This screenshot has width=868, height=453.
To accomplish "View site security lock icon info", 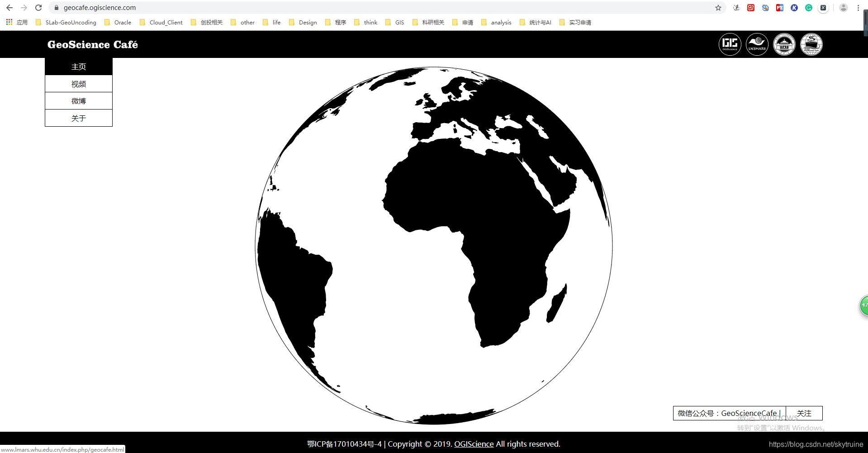I will pyautogui.click(x=56, y=8).
